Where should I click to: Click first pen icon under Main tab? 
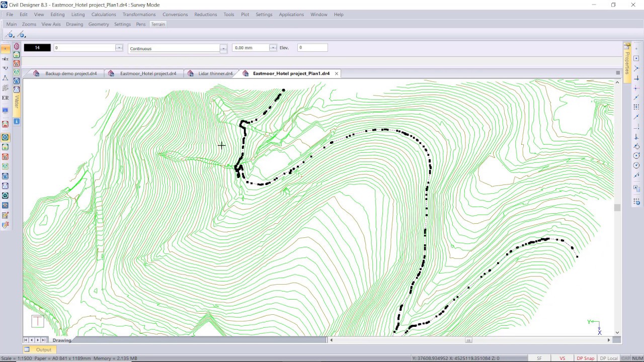10,35
